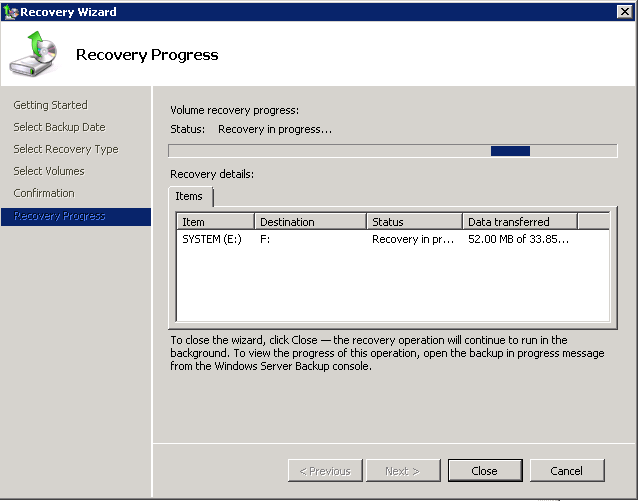Click the recovery disk icon in header
The height and width of the screenshot is (501, 638).
34,53
